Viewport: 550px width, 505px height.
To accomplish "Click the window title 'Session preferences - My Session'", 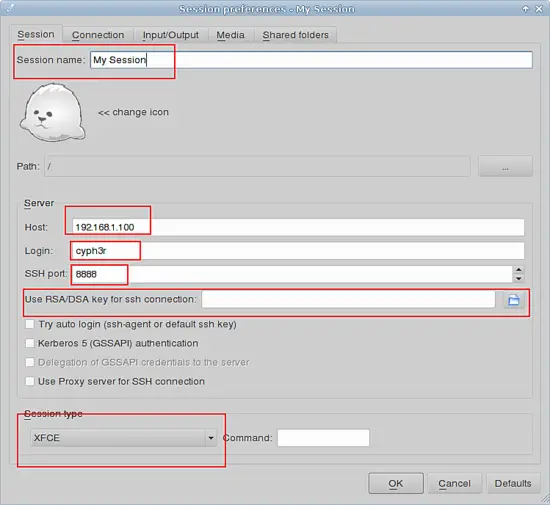I will click(267, 9).
